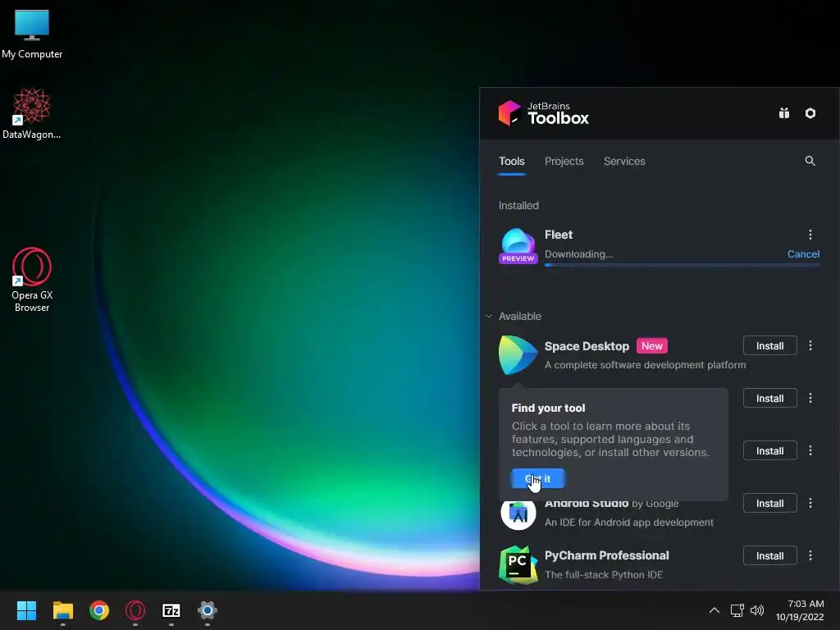Open the options menu beside the third Install button
Viewport: 840px width, 630px height.
point(810,450)
